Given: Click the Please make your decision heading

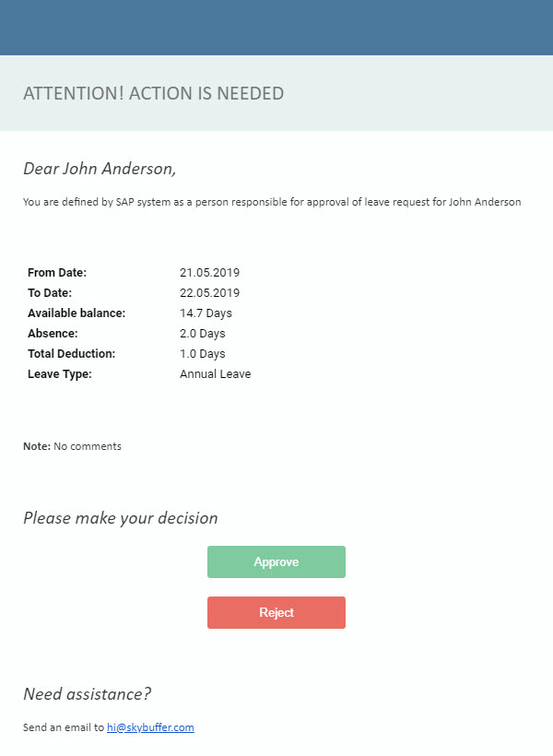Looking at the screenshot, I should pyautogui.click(x=121, y=518).
